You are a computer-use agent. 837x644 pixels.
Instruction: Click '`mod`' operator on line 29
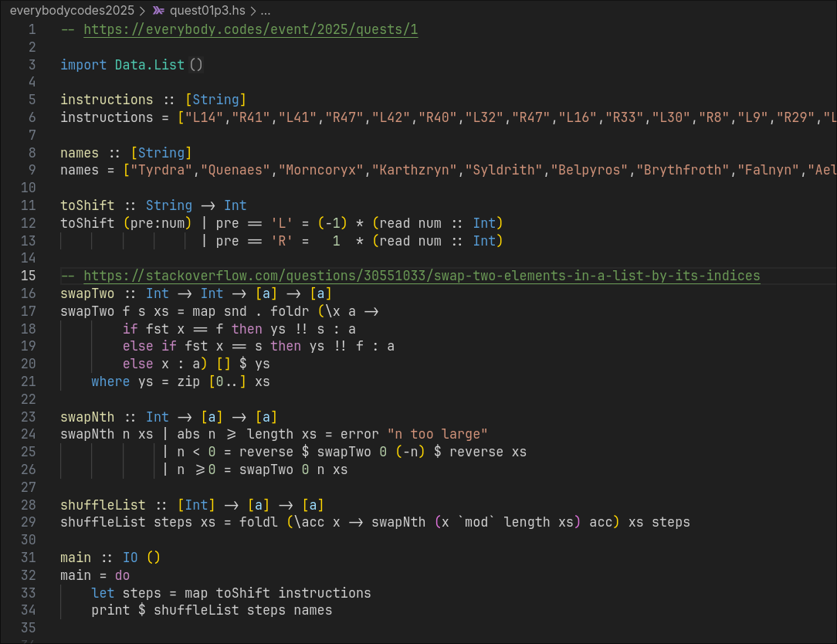click(x=476, y=522)
